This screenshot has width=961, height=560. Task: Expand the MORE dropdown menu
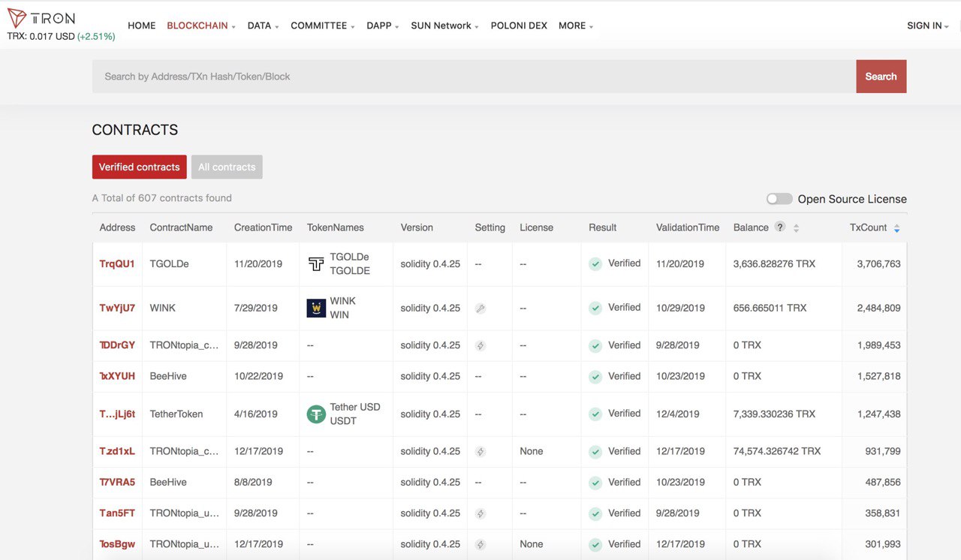[x=576, y=26]
